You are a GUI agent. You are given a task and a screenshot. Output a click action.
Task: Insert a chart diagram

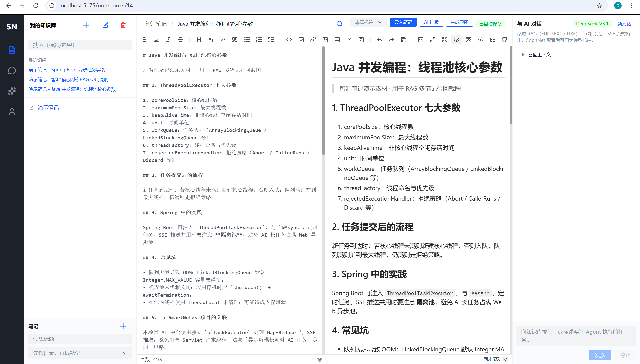pos(349,40)
